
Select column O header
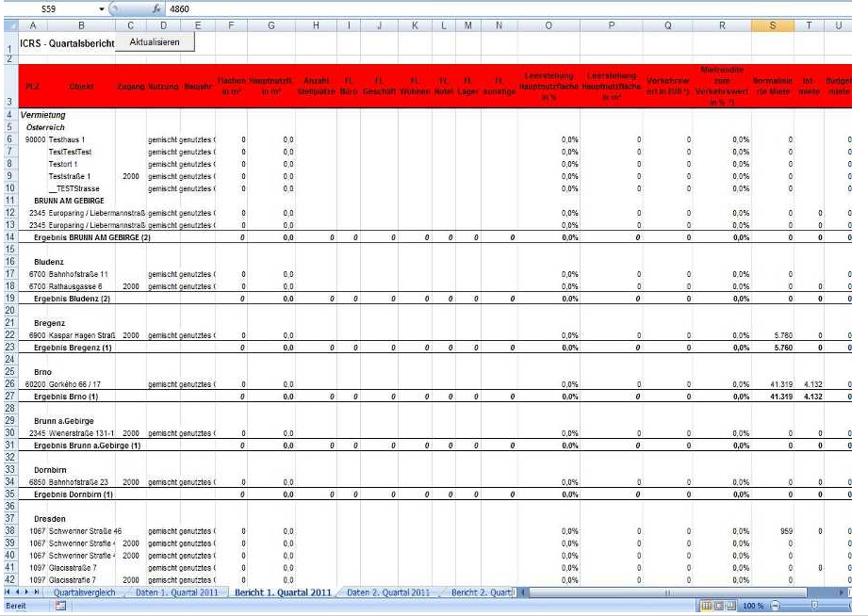[549, 25]
